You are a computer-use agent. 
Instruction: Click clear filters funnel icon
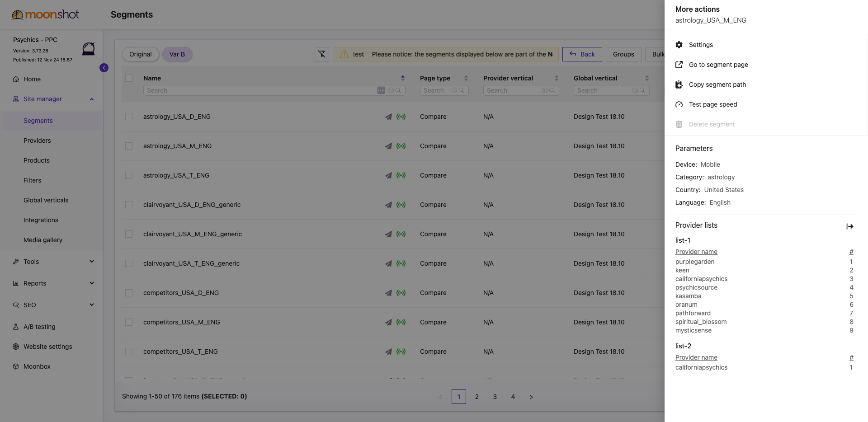321,54
